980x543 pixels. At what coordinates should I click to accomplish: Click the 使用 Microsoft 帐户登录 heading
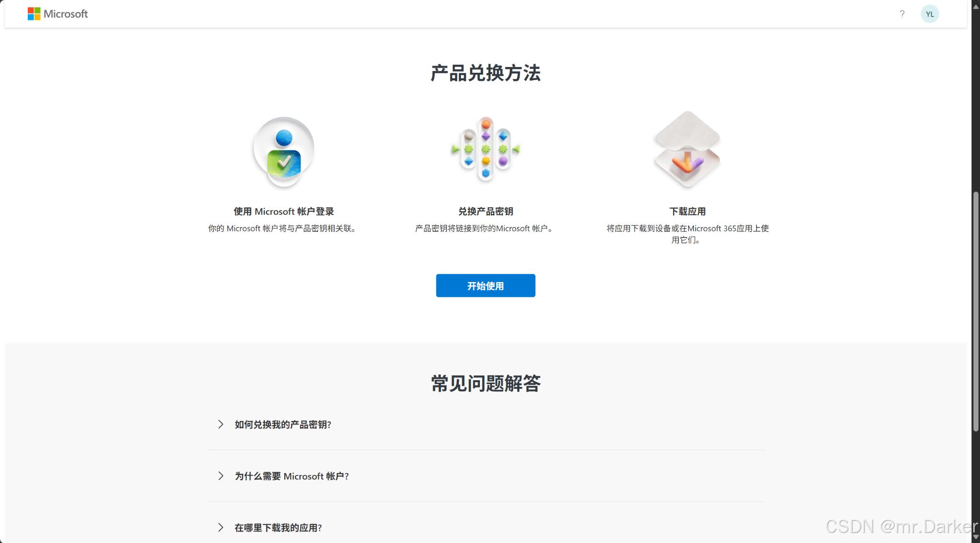284,212
